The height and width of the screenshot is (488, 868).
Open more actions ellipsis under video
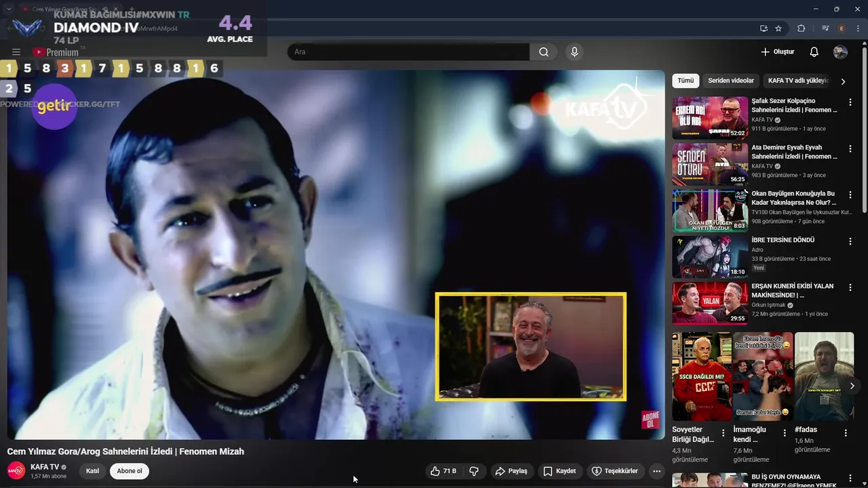pos(656,471)
